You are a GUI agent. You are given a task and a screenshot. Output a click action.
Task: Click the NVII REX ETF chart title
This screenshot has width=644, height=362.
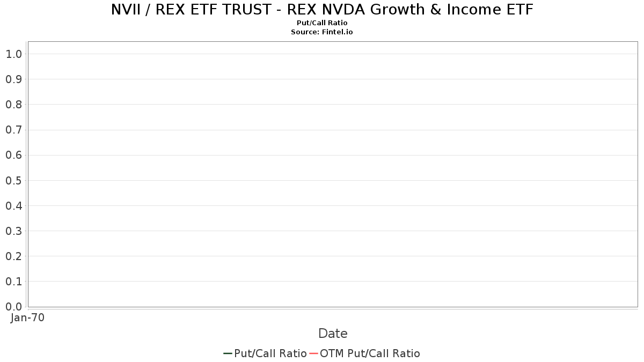point(322,9)
